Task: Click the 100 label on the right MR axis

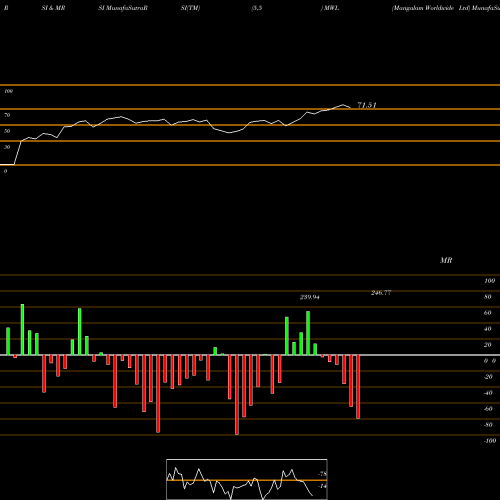Action: pos(489,281)
